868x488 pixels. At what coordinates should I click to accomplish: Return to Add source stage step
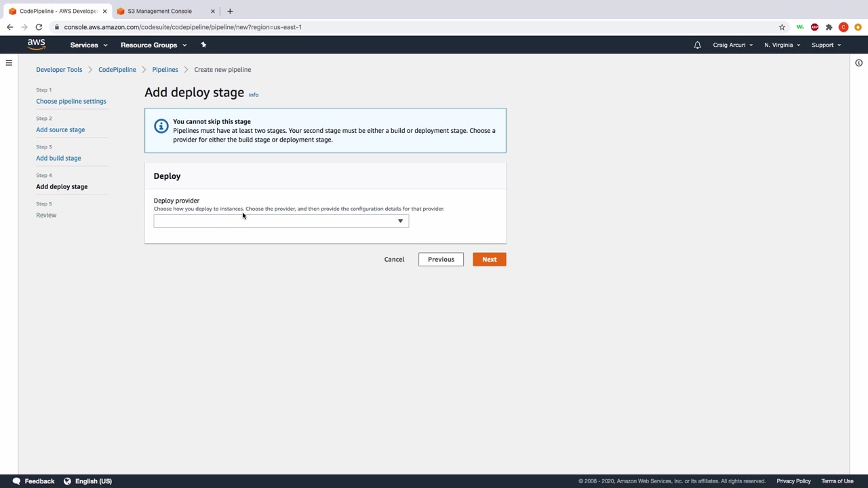pos(60,129)
